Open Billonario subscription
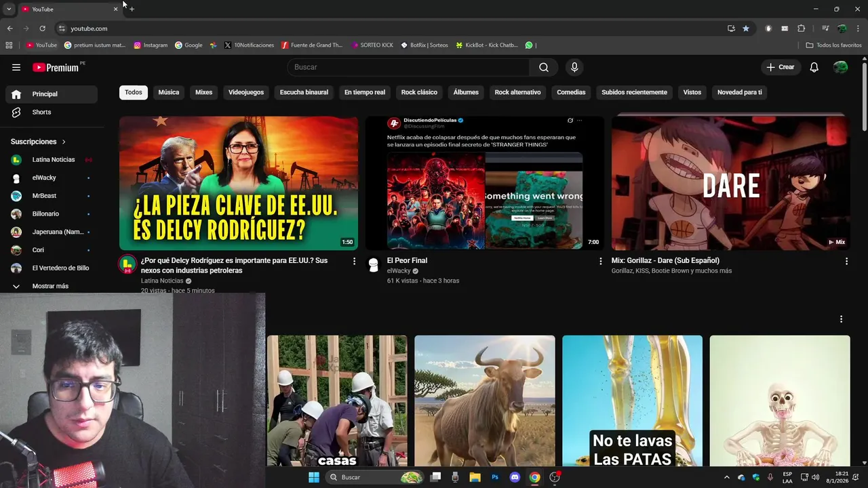 [52, 213]
